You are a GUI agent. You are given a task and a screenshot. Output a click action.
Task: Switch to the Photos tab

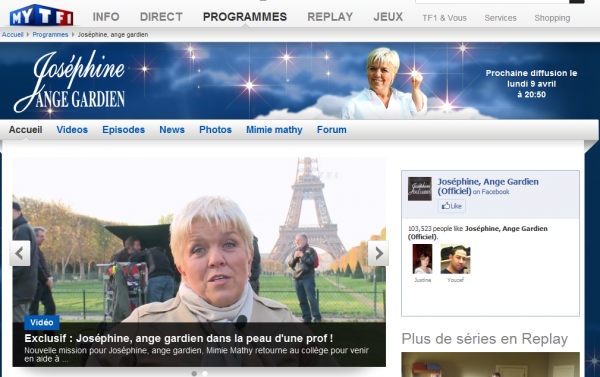point(215,130)
